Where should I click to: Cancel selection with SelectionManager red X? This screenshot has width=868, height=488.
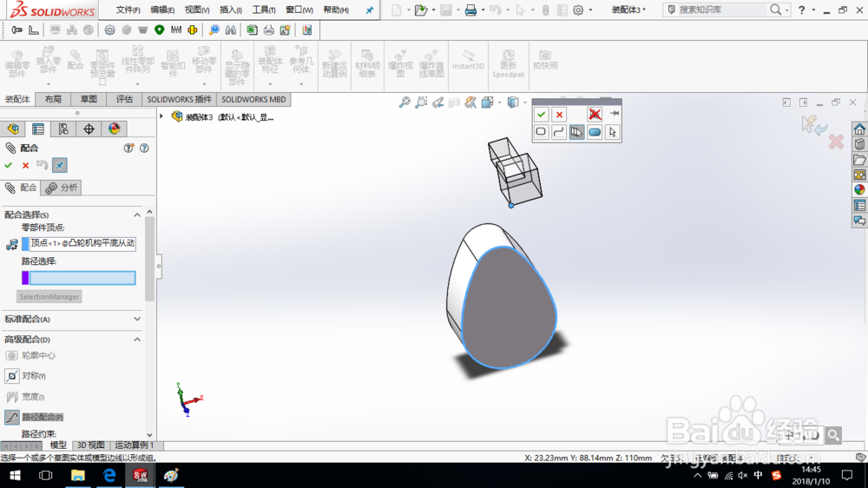(559, 114)
